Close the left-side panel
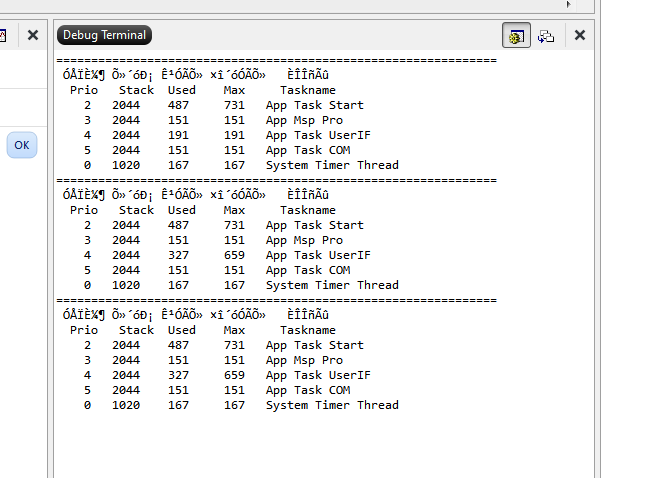 coord(33,35)
